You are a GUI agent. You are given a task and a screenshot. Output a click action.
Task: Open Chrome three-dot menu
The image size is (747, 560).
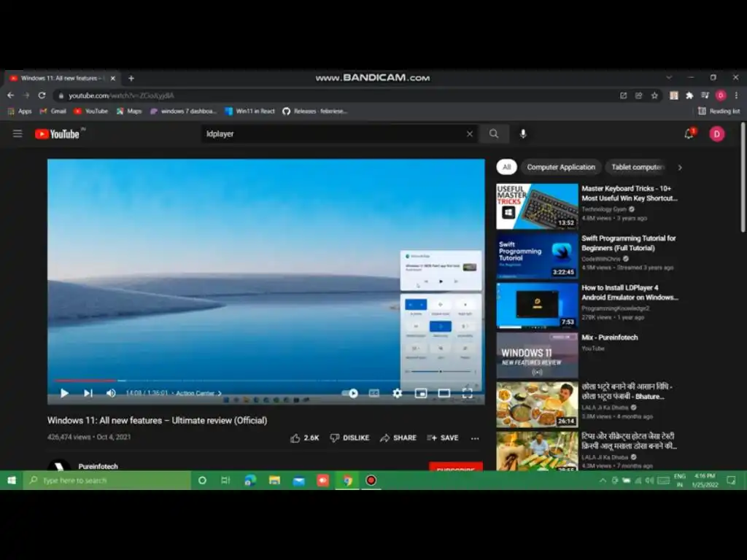[x=737, y=96]
